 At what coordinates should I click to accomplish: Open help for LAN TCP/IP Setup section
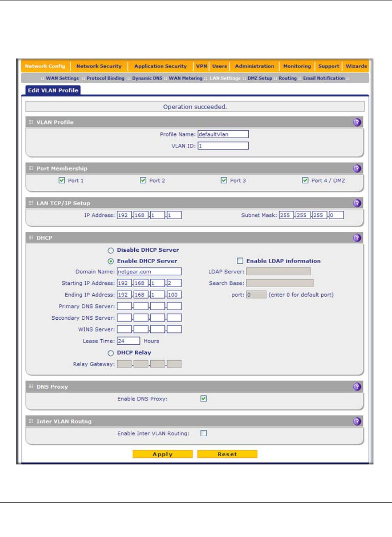click(x=357, y=203)
